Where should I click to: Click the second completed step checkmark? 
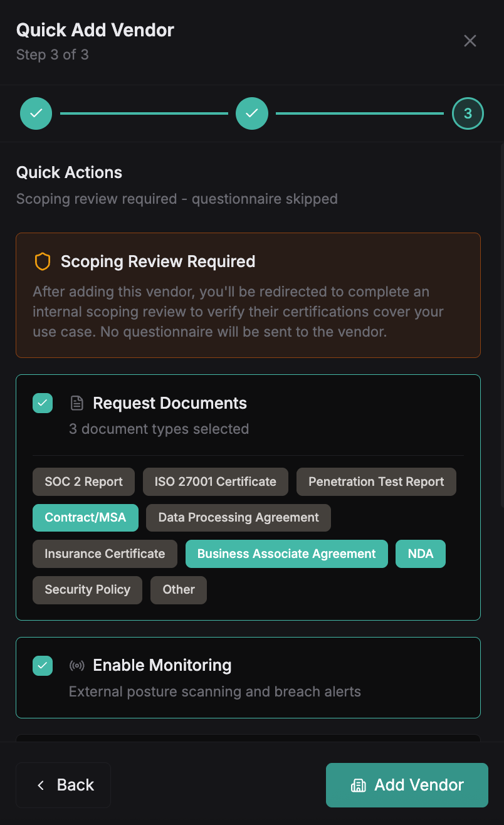click(x=252, y=113)
